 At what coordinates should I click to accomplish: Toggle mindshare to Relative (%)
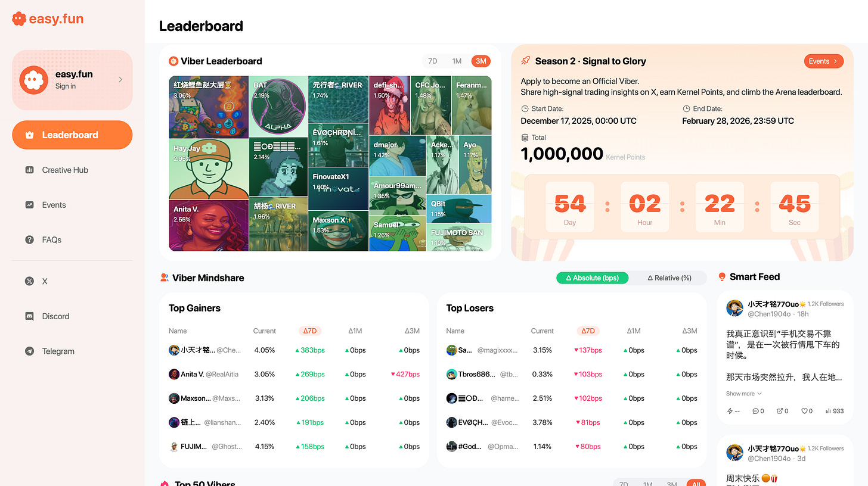click(669, 278)
